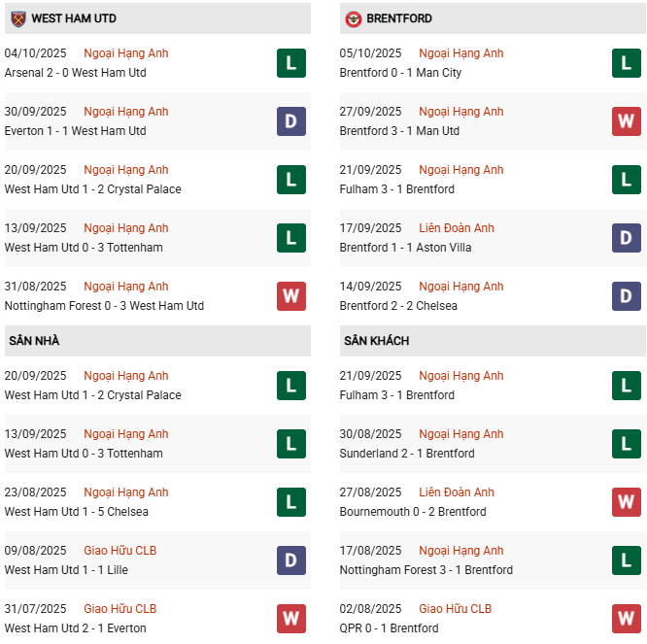The height and width of the screenshot is (644, 647).
Task: Click the D badge for Brentford 2-2 Chelsea
Action: tap(626, 296)
